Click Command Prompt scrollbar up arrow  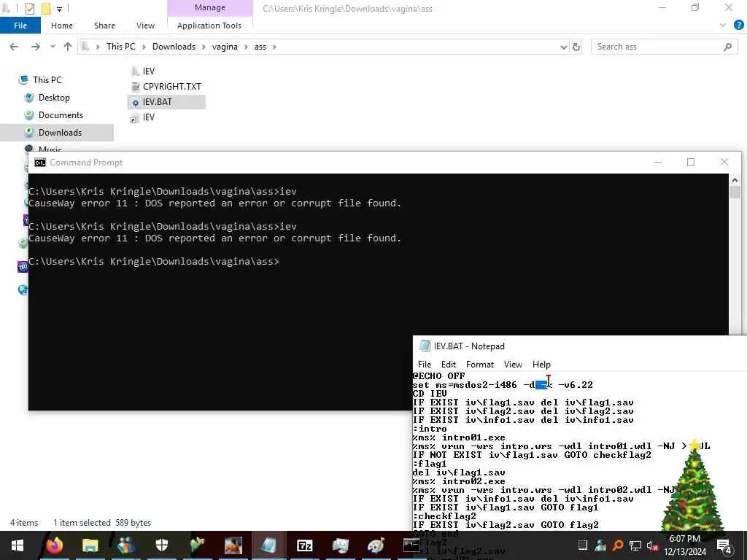pyautogui.click(x=735, y=180)
